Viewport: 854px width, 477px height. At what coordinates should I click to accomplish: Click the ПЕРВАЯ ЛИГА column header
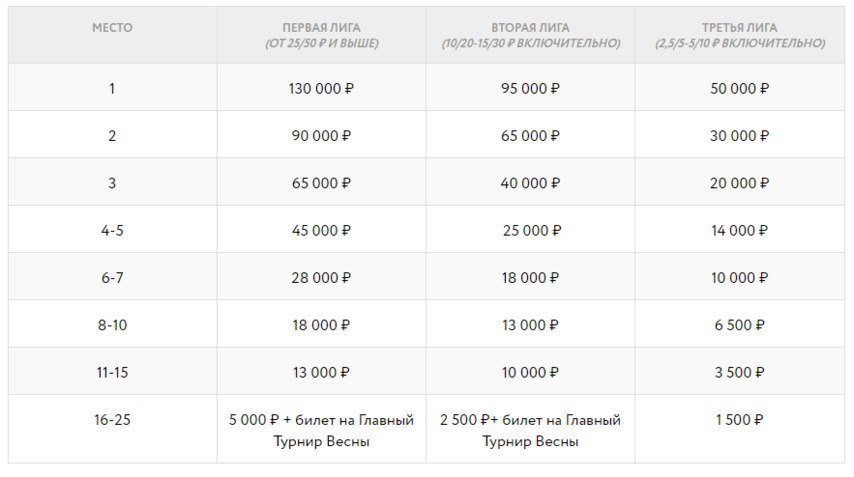pos(320,36)
